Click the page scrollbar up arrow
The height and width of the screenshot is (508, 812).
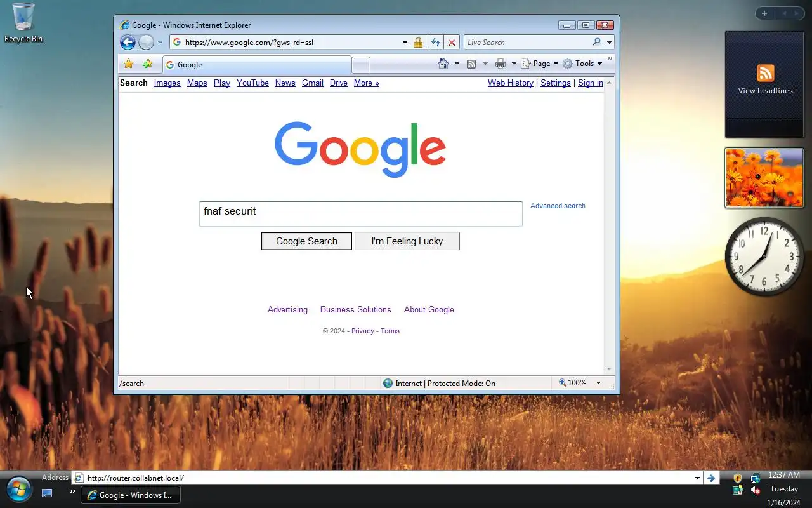point(609,83)
